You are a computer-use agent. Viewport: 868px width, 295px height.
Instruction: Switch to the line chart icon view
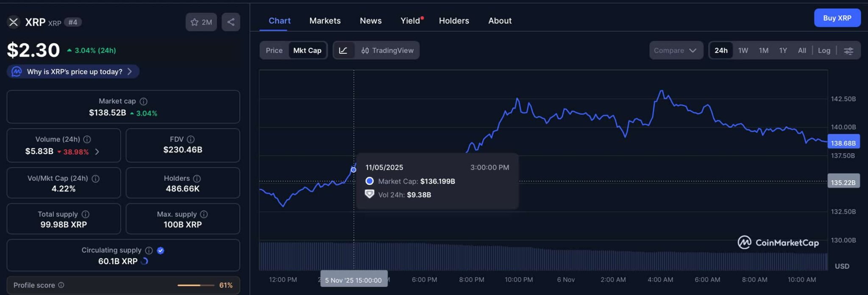343,50
